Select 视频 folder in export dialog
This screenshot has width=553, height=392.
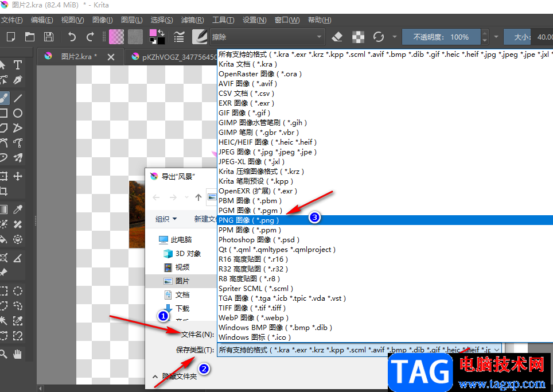pyautogui.click(x=177, y=267)
